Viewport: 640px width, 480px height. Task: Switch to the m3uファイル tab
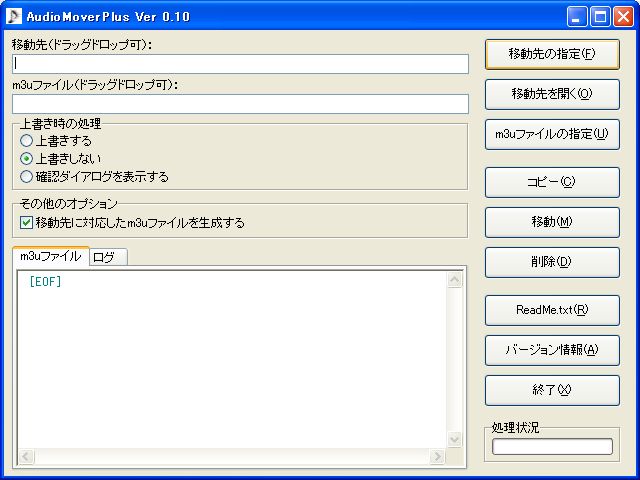[x=50, y=256]
